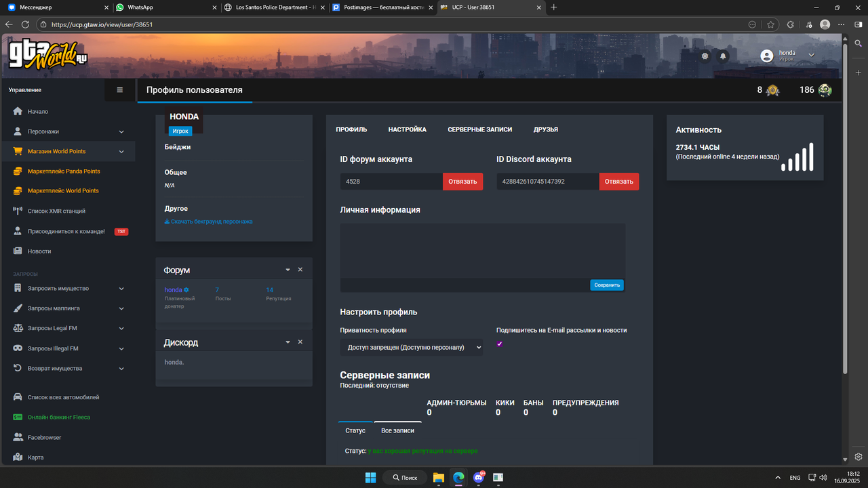Switch to the ДРУЗЬЯ tab

click(546, 129)
